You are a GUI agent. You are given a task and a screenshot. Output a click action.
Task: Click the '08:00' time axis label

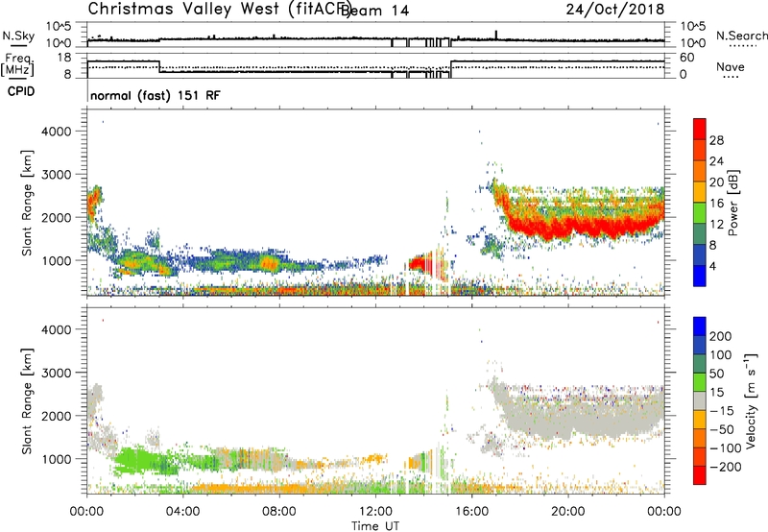tap(279, 512)
